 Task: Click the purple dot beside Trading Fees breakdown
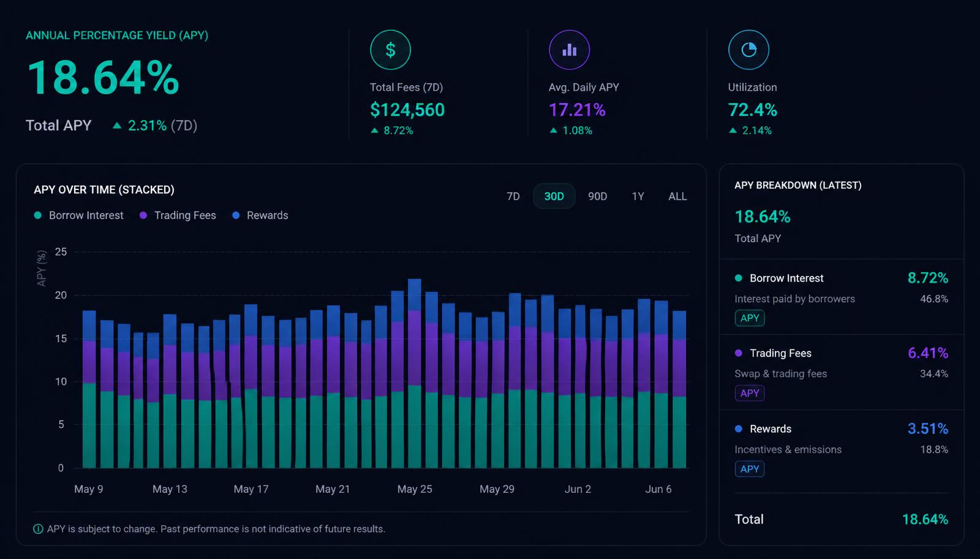click(x=739, y=353)
